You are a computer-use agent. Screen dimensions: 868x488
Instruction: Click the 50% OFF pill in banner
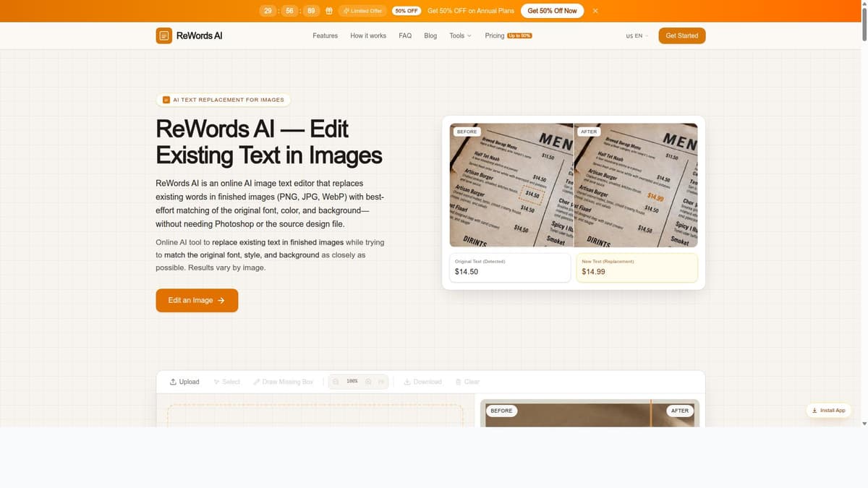coord(406,11)
